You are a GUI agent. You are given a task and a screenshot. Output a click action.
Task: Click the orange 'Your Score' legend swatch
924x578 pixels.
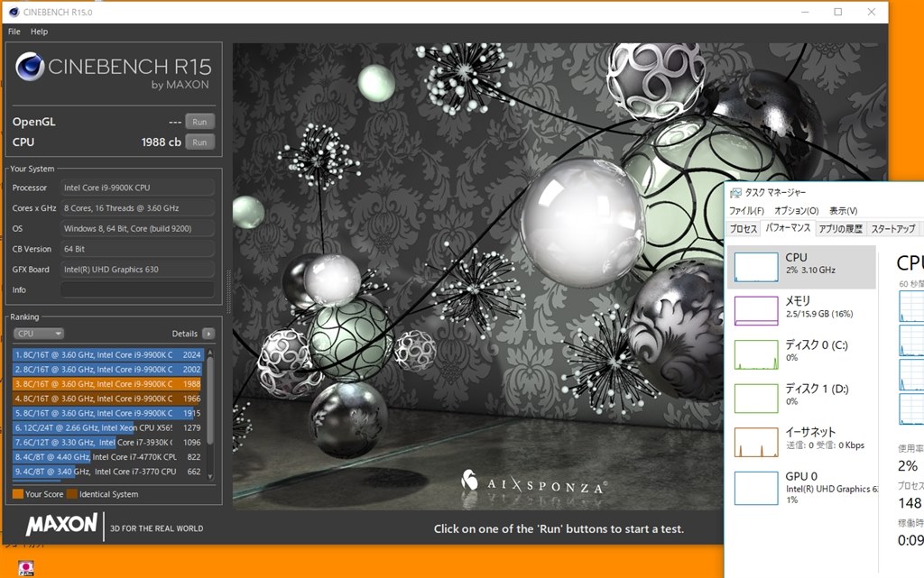(x=18, y=494)
